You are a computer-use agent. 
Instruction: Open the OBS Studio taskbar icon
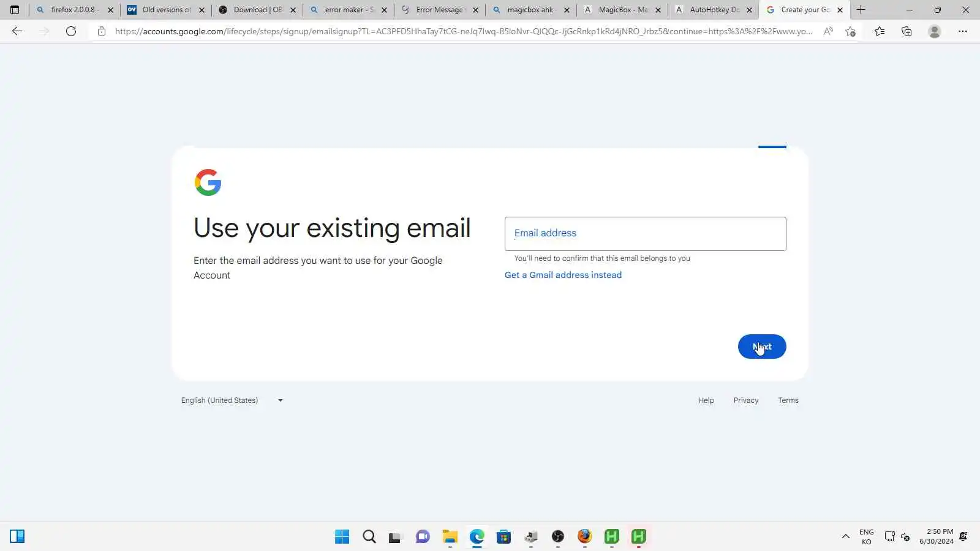click(557, 537)
